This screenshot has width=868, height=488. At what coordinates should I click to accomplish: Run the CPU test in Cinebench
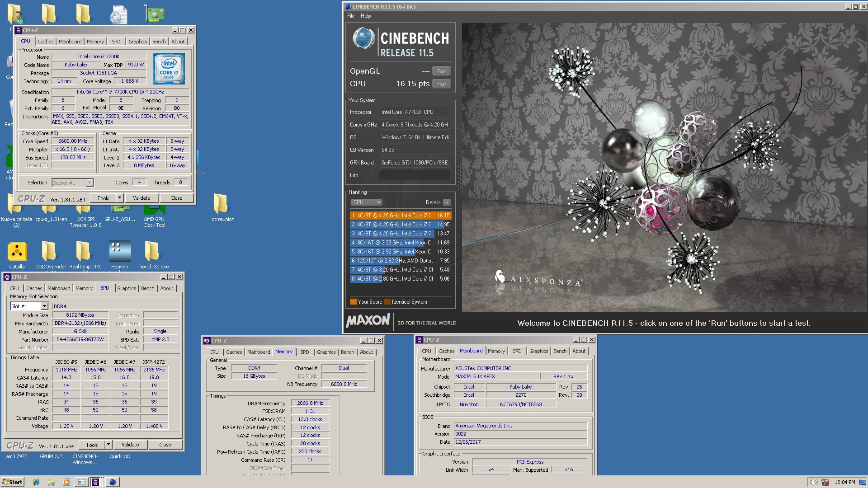442,84
